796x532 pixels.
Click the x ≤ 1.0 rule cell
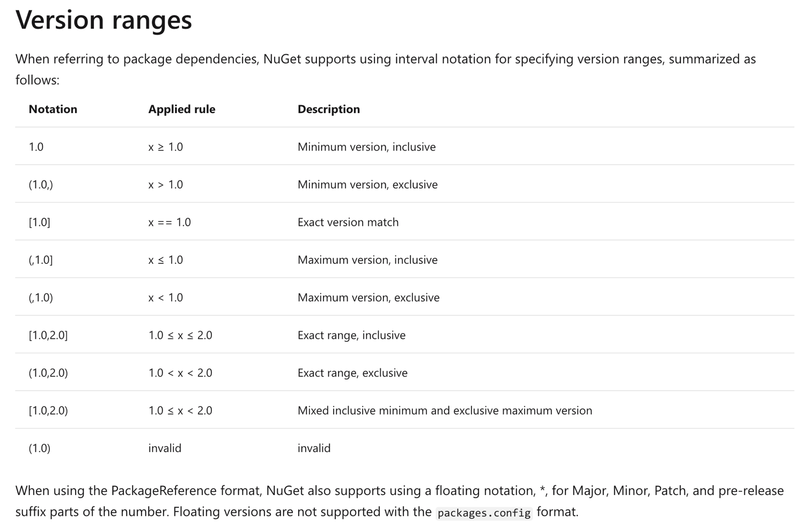point(165,260)
